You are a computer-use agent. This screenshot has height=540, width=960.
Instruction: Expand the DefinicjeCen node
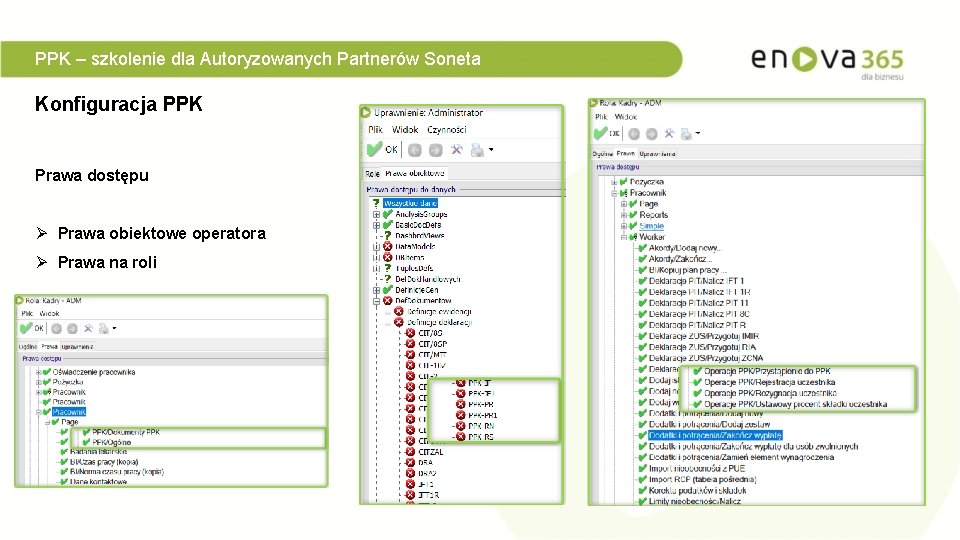click(377, 290)
